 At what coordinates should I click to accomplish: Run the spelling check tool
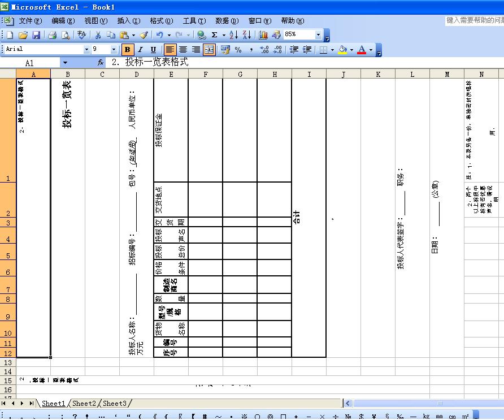click(81, 34)
